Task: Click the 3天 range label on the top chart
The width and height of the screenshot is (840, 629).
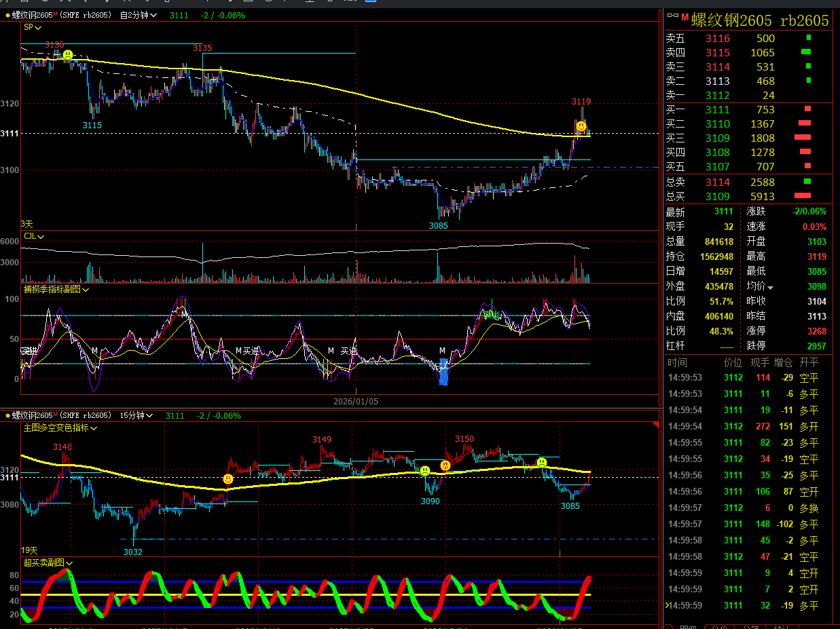Action: 26,223
